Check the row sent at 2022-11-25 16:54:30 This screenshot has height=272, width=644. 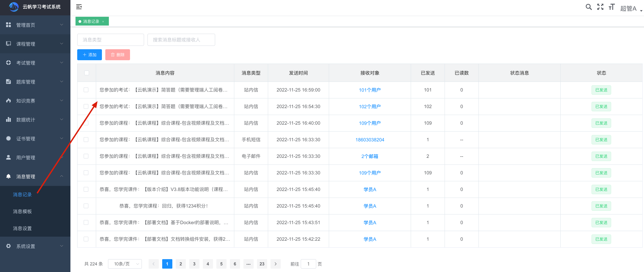pos(86,106)
